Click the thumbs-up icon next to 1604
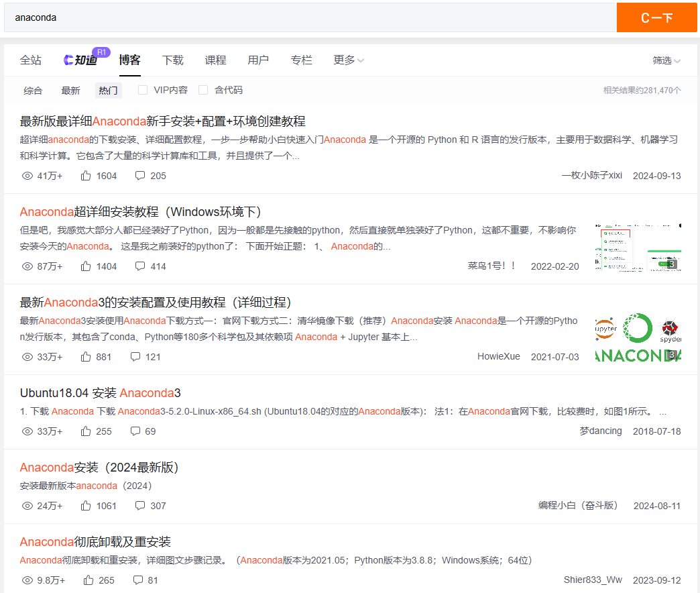 tap(86, 176)
